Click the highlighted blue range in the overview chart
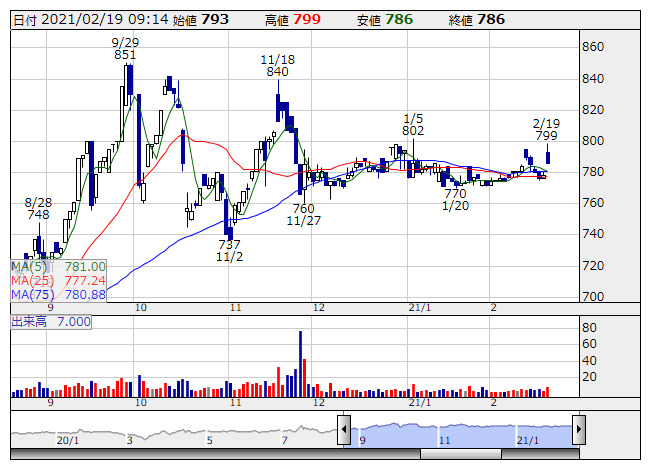Screen dimensions: 653x470 pyautogui.click(x=460, y=430)
